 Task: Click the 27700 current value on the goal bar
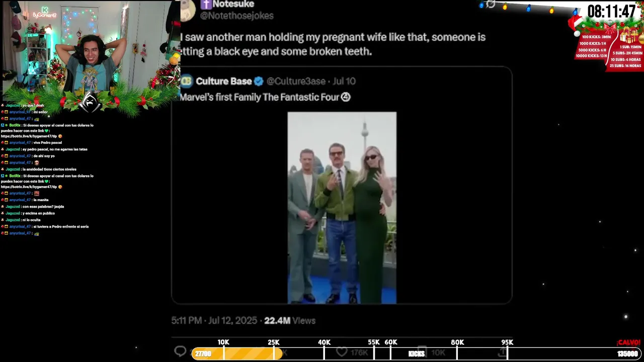203,354
